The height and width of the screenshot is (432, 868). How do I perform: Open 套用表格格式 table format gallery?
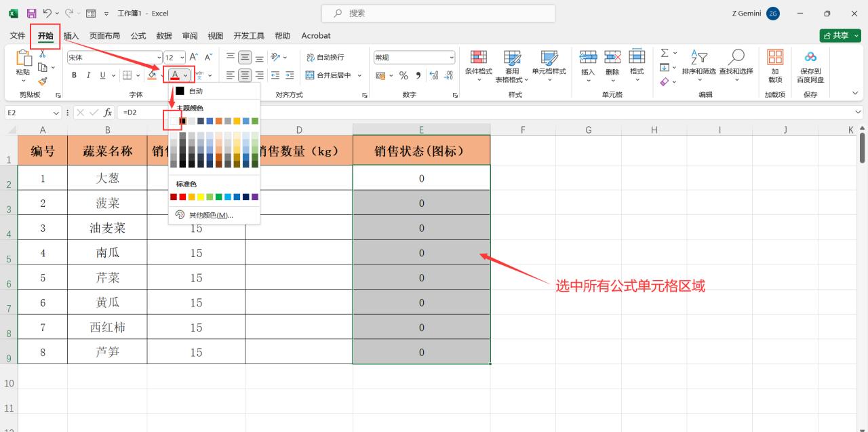click(512, 66)
